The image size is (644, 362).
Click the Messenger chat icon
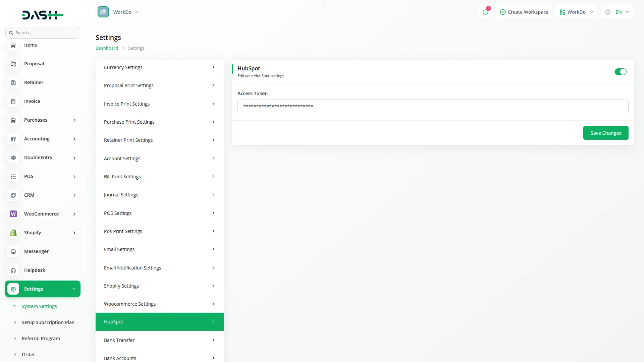pos(13,251)
